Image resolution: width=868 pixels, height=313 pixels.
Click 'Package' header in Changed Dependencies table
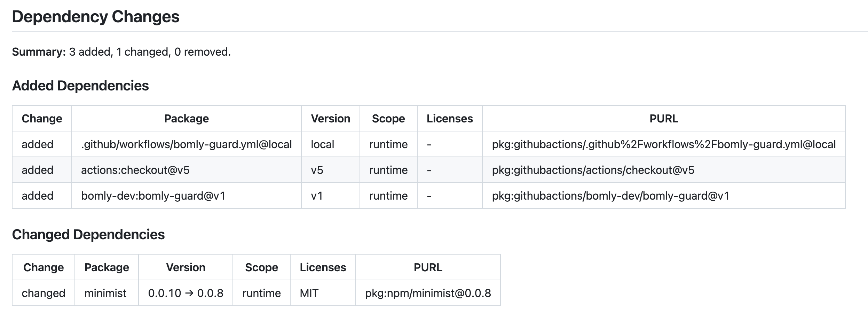click(106, 267)
